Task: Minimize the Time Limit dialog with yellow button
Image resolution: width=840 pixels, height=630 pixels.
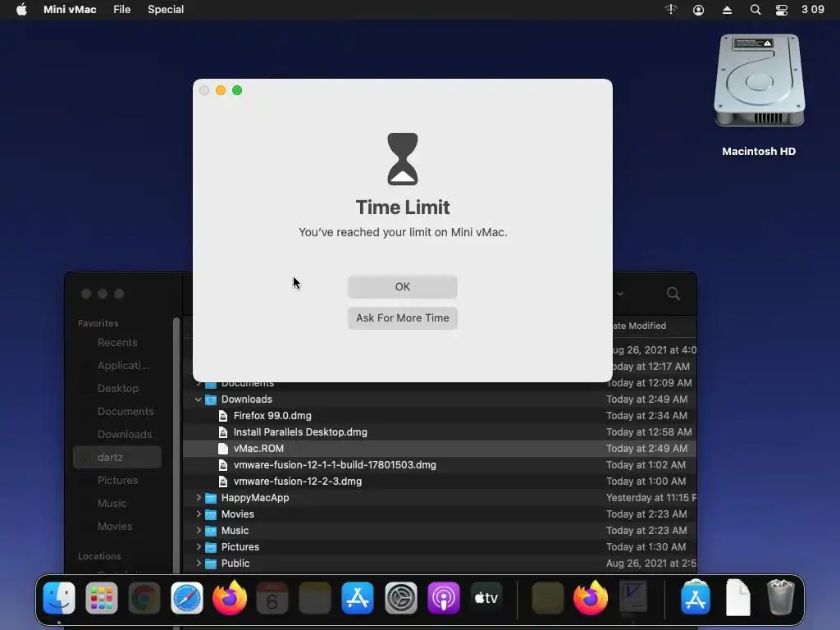Action: click(x=221, y=90)
